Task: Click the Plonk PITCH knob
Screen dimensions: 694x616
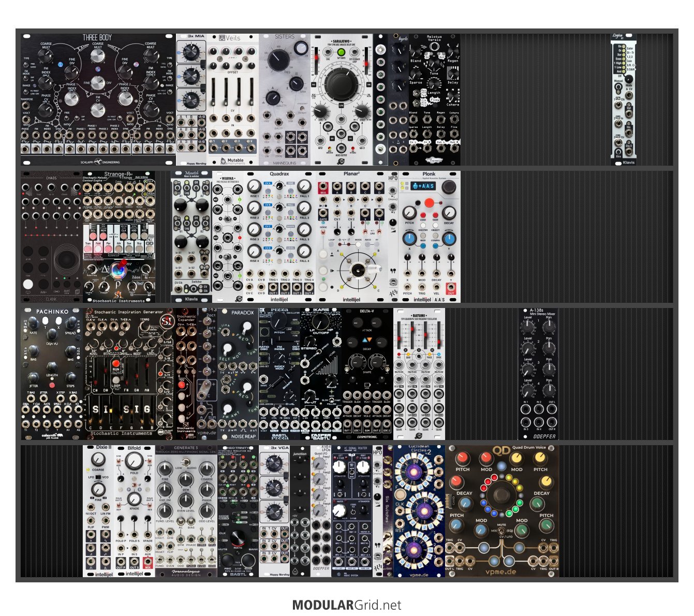Action: point(409,212)
